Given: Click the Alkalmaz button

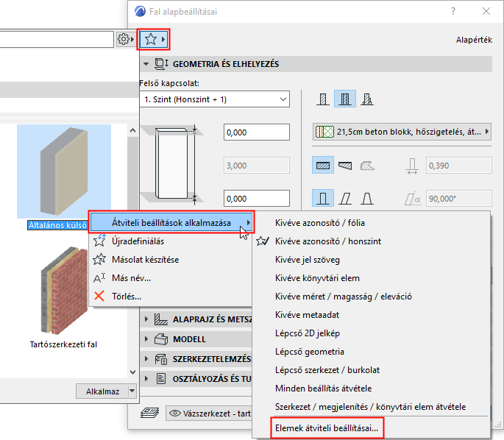Looking at the screenshot, I should pyautogui.click(x=102, y=391).
